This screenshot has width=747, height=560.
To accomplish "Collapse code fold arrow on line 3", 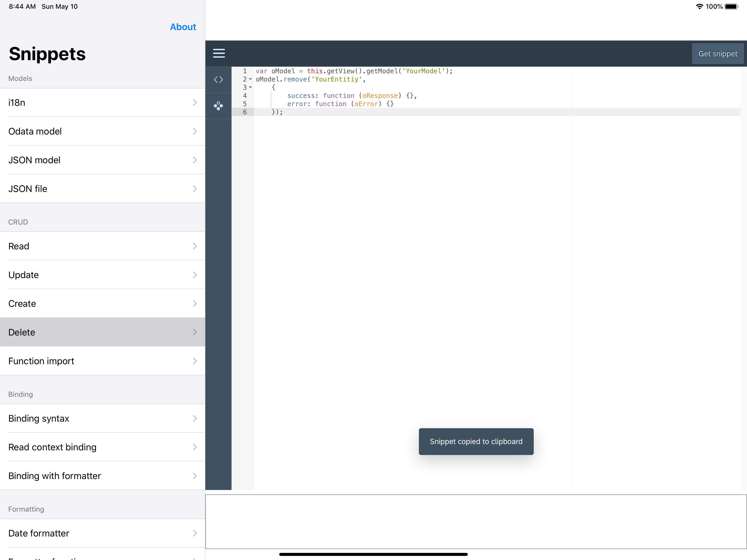I will (250, 87).
